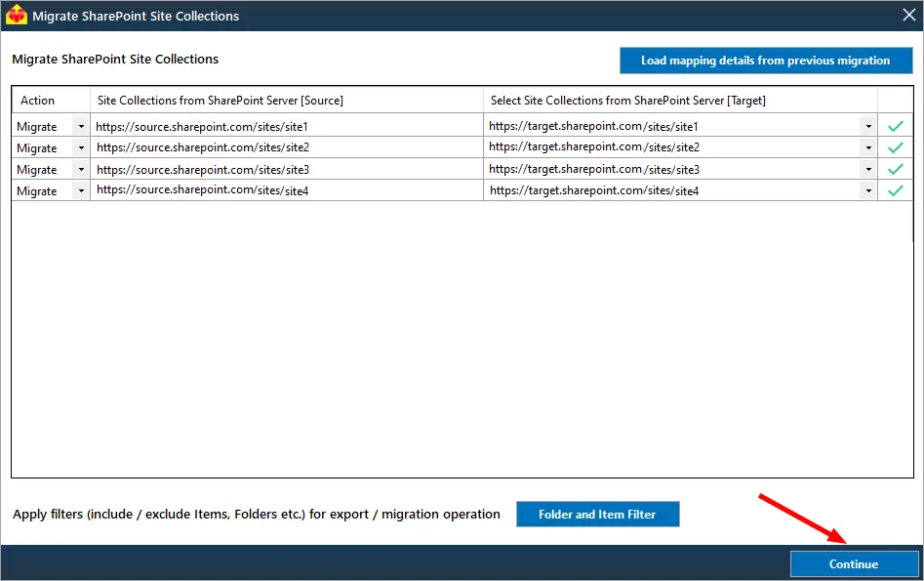Screen dimensions: 924x581
Task: Open the Folder and Item Filter
Action: pos(597,515)
